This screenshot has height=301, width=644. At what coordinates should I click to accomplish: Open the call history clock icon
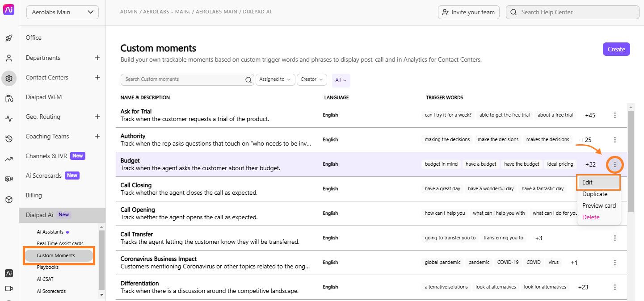tap(8, 139)
